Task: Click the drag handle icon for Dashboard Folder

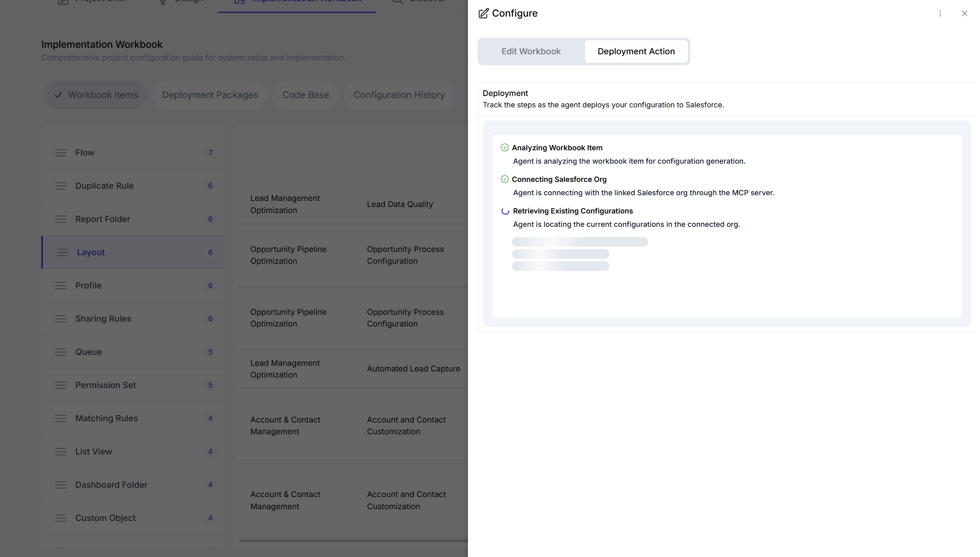Action: (x=61, y=485)
